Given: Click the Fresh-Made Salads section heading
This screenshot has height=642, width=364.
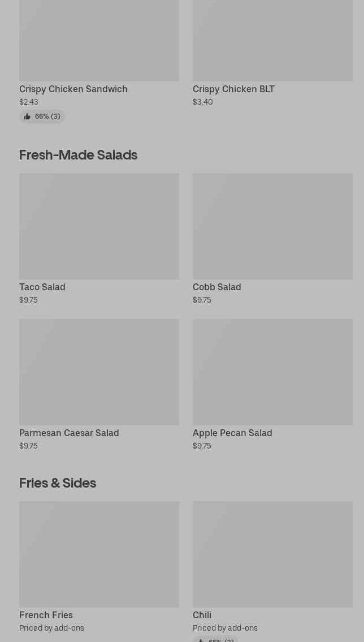Looking at the screenshot, I should (x=78, y=154).
